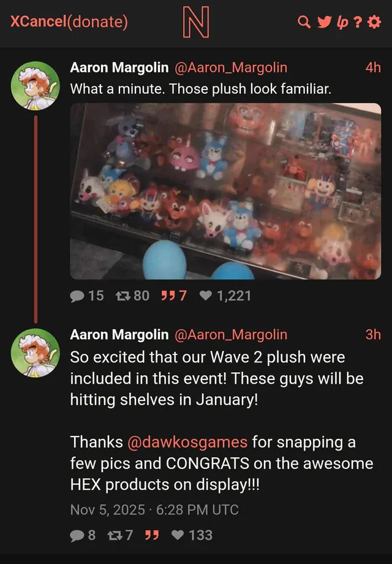Click Aaron Margolin avatar on first tweet
The height and width of the screenshot is (564, 392).
pyautogui.click(x=35, y=86)
